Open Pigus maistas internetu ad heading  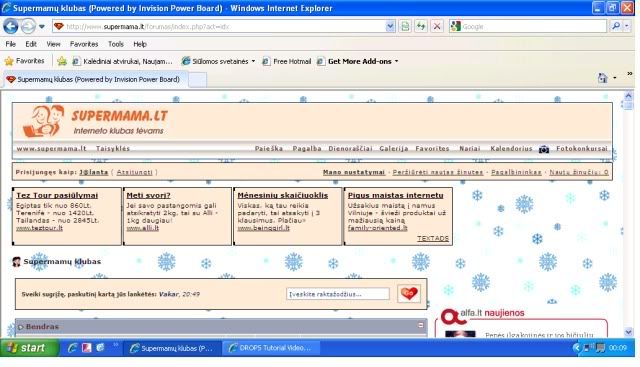(x=396, y=196)
